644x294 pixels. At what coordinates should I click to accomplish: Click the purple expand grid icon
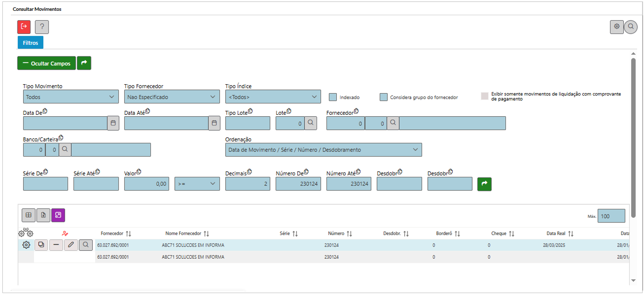point(58,215)
